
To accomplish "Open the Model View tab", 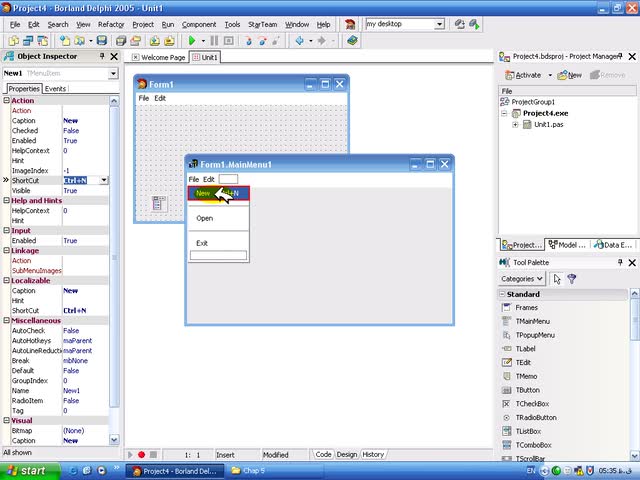I will [x=567, y=245].
